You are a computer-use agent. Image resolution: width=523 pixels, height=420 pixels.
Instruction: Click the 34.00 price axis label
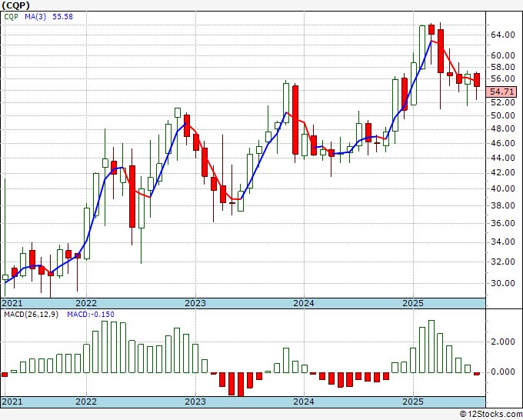502,242
